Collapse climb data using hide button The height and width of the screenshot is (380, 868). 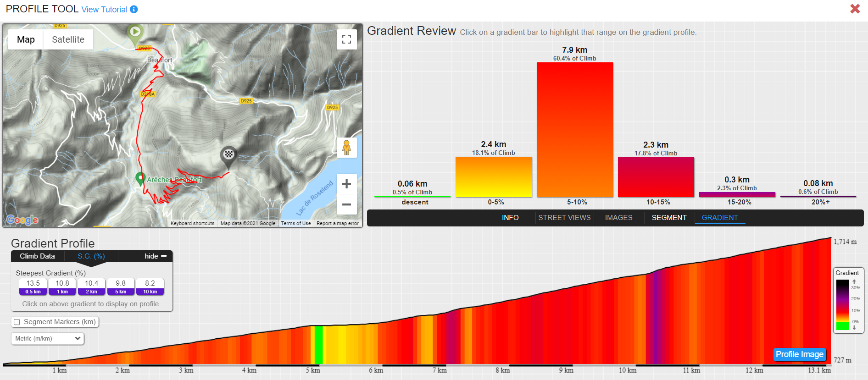point(156,256)
